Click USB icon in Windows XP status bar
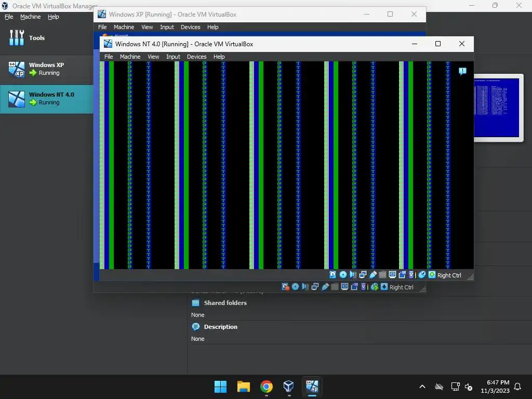The image size is (532, 399). coord(325,287)
